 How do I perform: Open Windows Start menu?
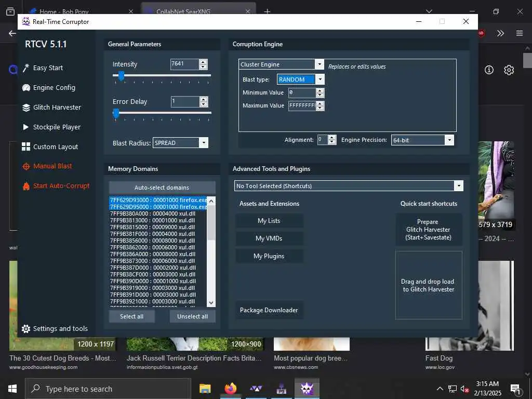pos(12,389)
